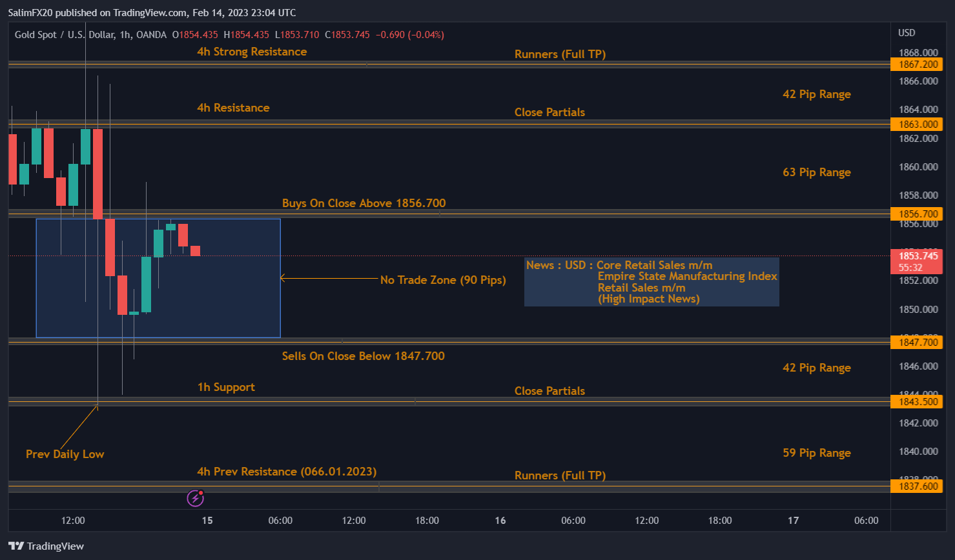Open the economic events lightning icon on timeline
This screenshot has height=560, width=955.
(x=196, y=498)
